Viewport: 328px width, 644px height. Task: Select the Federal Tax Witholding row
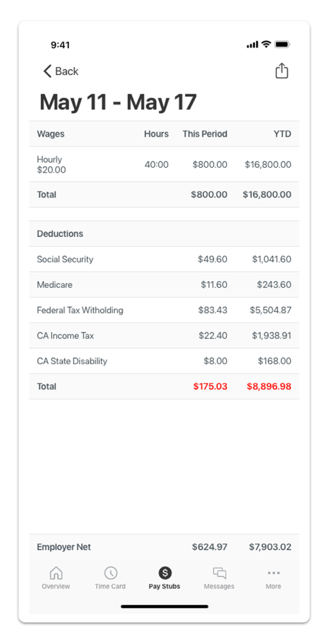tap(164, 310)
